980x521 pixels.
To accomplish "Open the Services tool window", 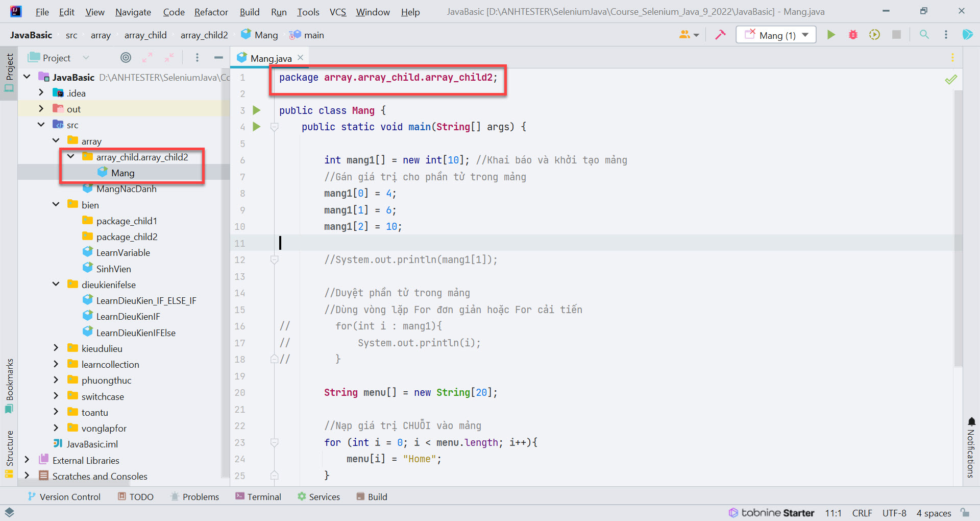I will (319, 496).
